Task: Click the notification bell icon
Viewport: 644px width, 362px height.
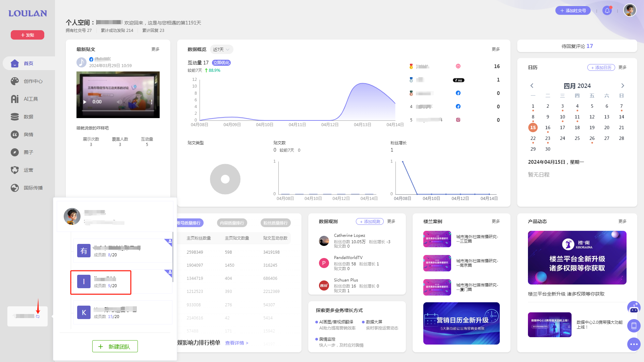Action: 607,10
